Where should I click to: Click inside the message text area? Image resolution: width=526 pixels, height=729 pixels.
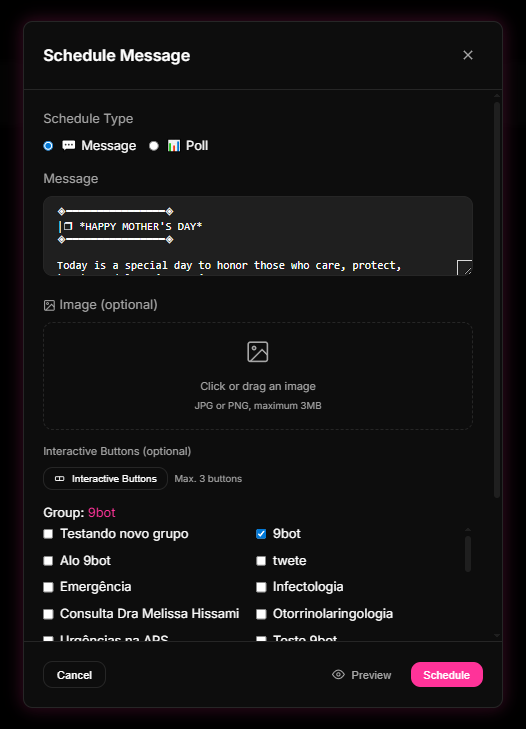click(258, 236)
